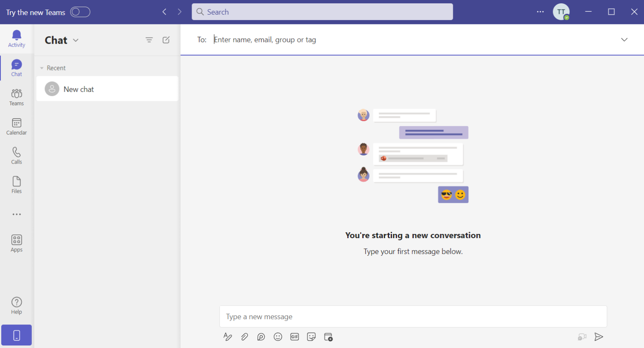Send the message with arrow button

coord(599,337)
